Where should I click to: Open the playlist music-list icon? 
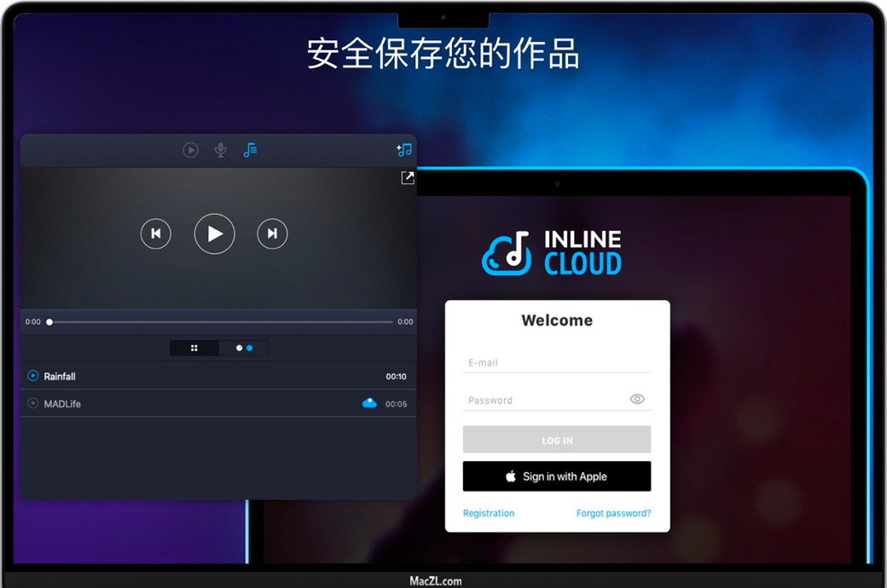coord(250,150)
